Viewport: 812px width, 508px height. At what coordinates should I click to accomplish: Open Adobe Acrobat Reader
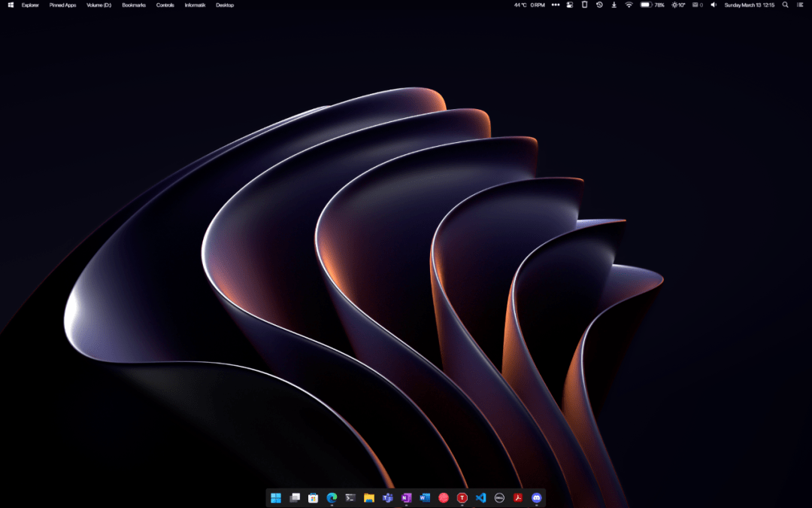point(518,497)
